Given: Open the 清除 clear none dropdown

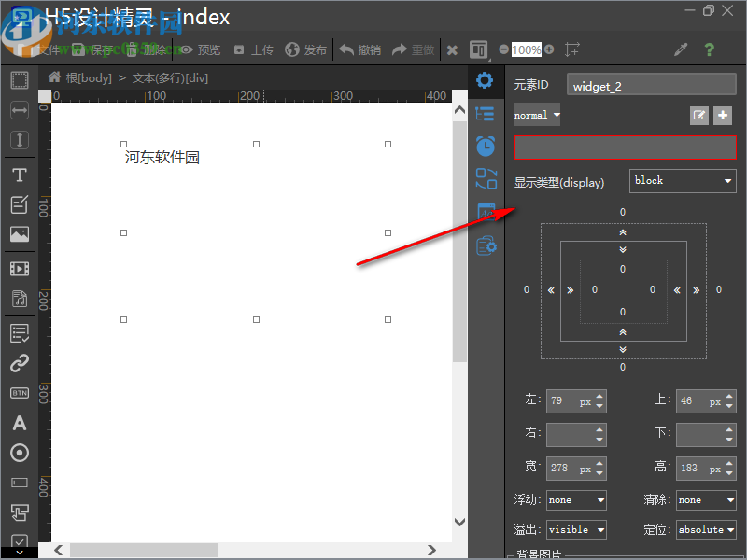Looking at the screenshot, I should pos(706,500).
